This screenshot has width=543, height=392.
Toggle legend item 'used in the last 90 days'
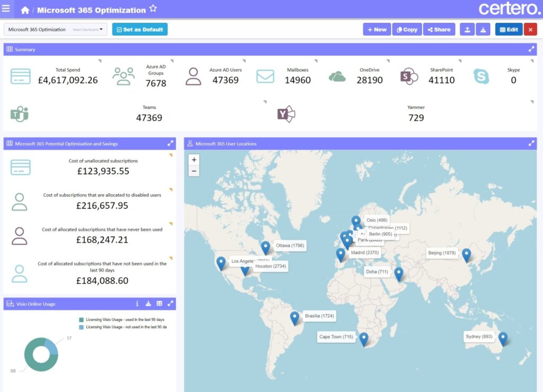pos(121,320)
